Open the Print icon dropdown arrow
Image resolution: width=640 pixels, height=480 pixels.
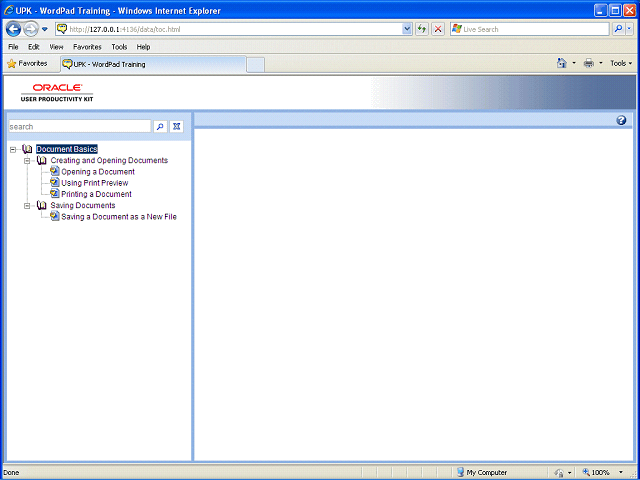point(600,63)
